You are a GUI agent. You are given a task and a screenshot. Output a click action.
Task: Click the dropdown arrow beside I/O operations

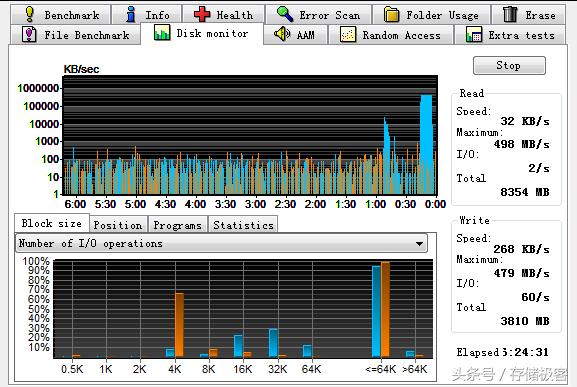(x=419, y=244)
